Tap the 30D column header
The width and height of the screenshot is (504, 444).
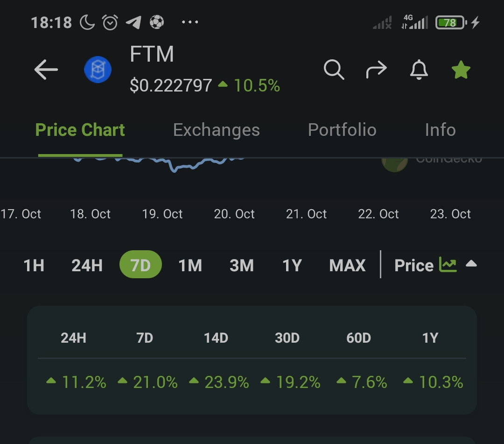click(287, 338)
